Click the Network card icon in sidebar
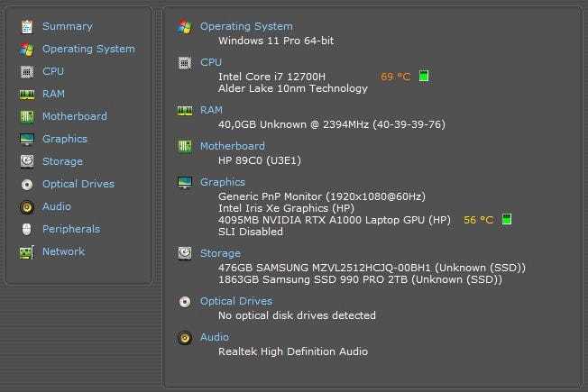This screenshot has height=392, width=588. tap(27, 252)
